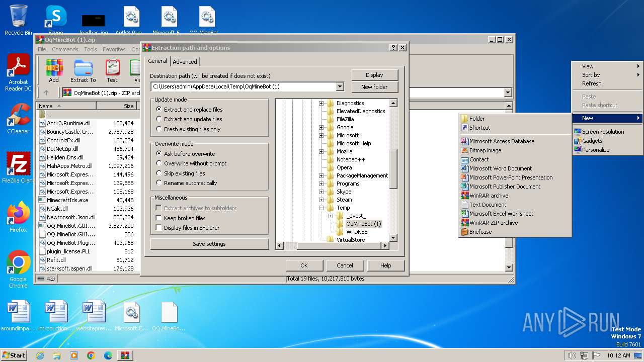Open Google Chrome desktop icon

coord(18,269)
